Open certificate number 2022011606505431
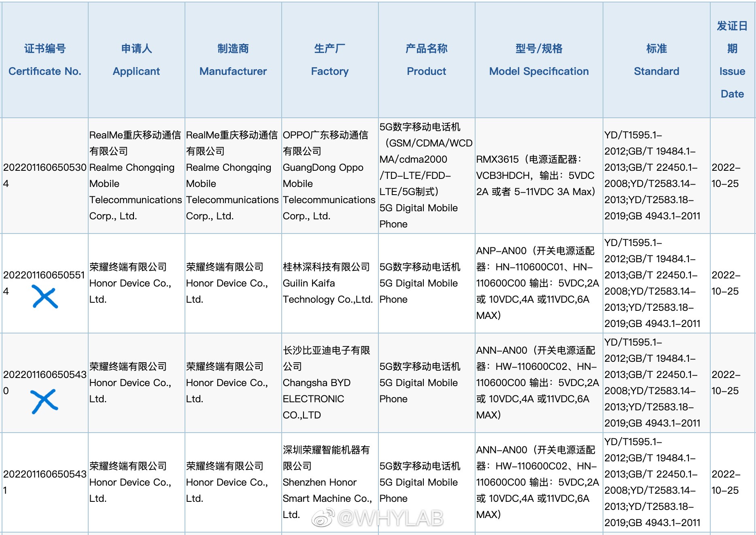Screen dimensions: 756x535 tap(45, 482)
